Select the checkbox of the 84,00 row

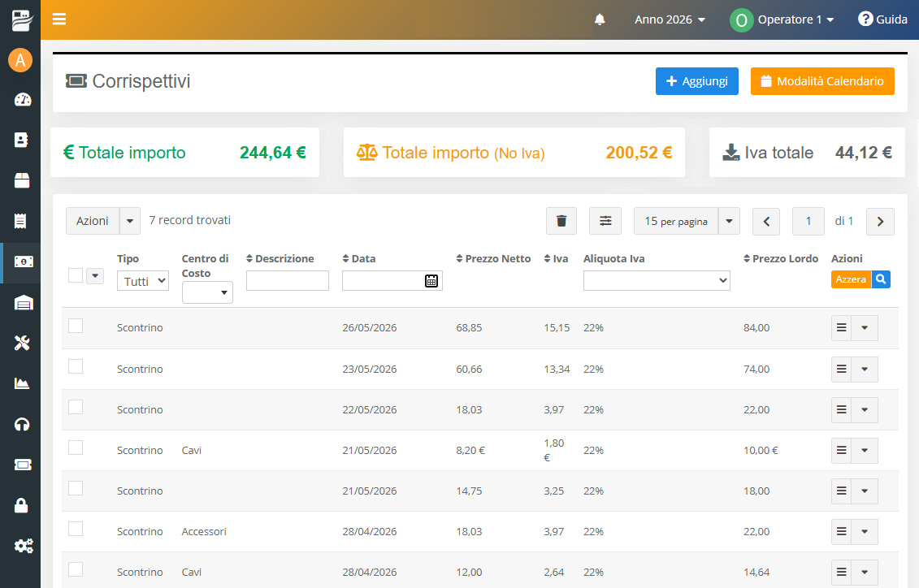pos(76,326)
